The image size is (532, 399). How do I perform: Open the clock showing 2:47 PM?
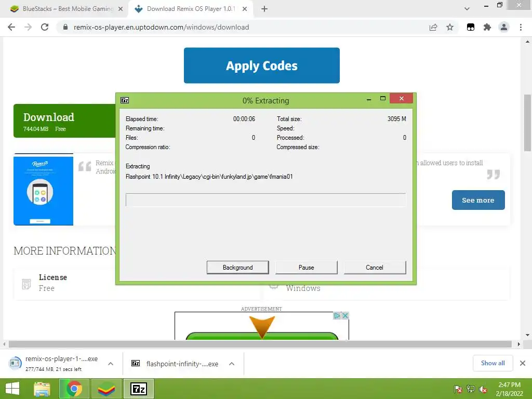[x=509, y=389]
